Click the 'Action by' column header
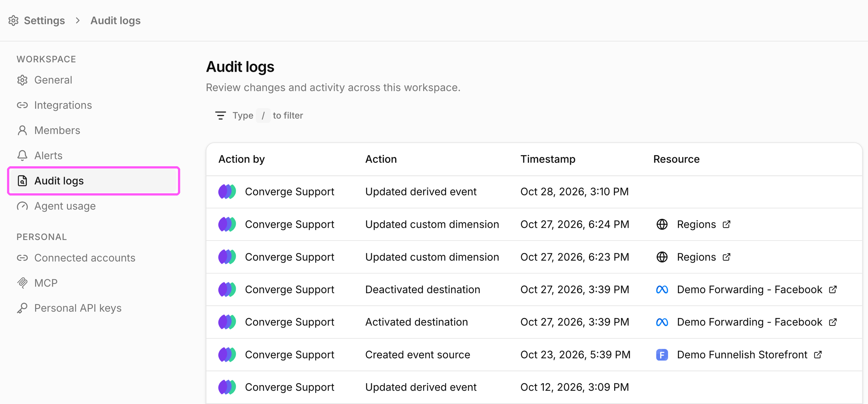Screen dimensions: 868x404 click(242, 159)
